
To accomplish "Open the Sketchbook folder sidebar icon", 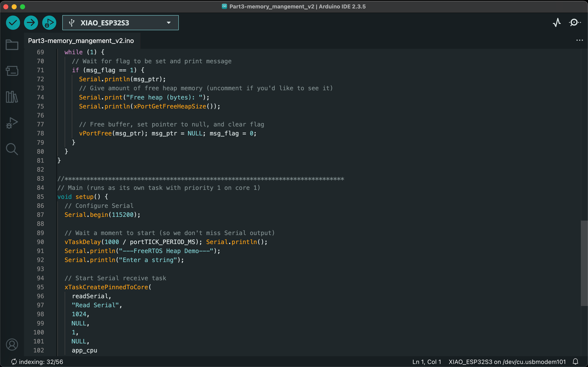I will click(12, 45).
